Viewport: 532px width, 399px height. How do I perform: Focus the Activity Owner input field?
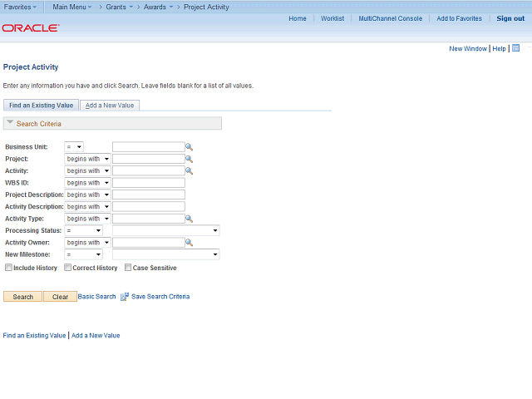pyautogui.click(x=149, y=243)
